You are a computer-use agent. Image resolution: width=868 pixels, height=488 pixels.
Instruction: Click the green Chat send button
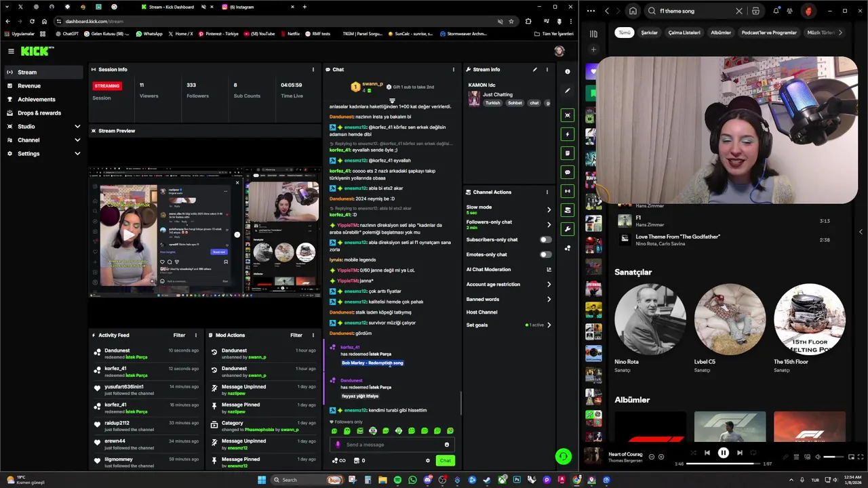click(445, 461)
